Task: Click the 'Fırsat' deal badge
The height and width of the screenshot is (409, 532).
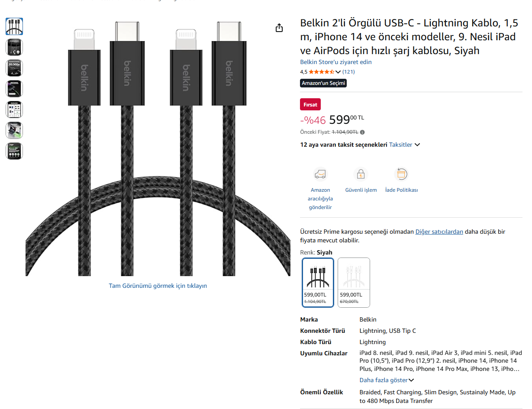Action: pos(310,105)
